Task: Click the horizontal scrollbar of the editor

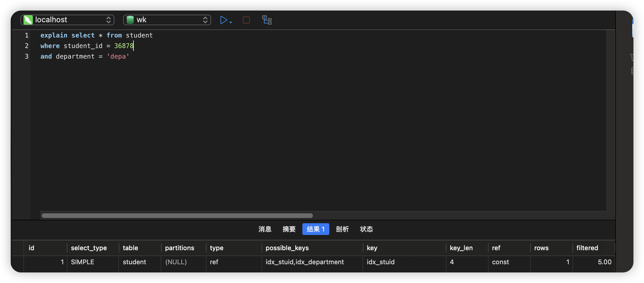Action: 177,216
